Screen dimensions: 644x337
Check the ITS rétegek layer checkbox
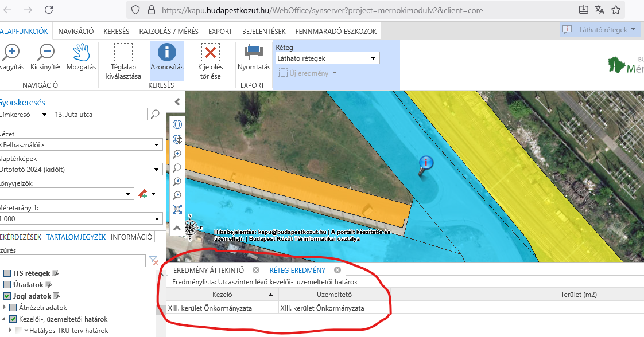[x=7, y=273]
